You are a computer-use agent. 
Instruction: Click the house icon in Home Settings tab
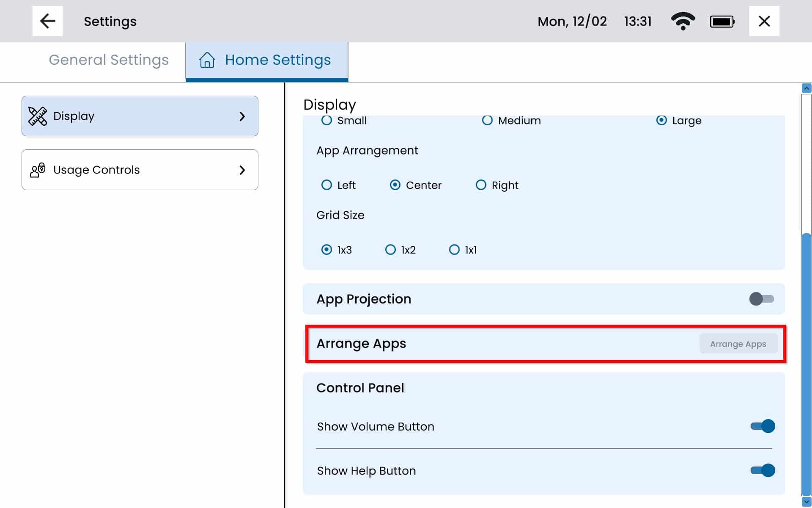click(207, 60)
